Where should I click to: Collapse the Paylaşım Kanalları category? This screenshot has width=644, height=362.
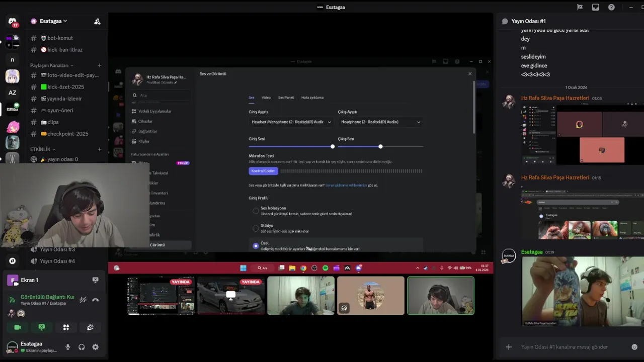52,65
